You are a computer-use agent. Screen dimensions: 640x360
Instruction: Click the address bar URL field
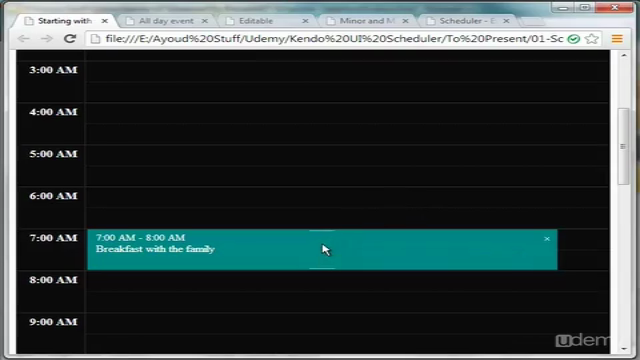click(334, 39)
